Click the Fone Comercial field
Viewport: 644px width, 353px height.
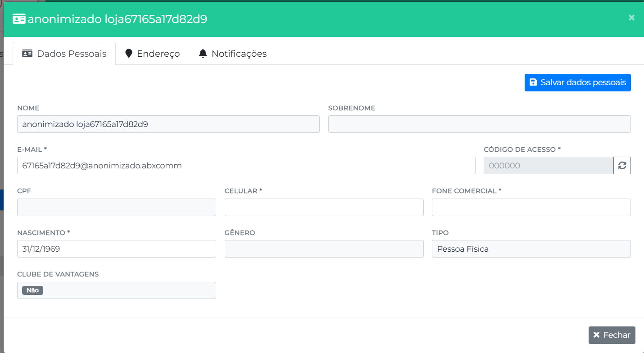click(x=531, y=207)
